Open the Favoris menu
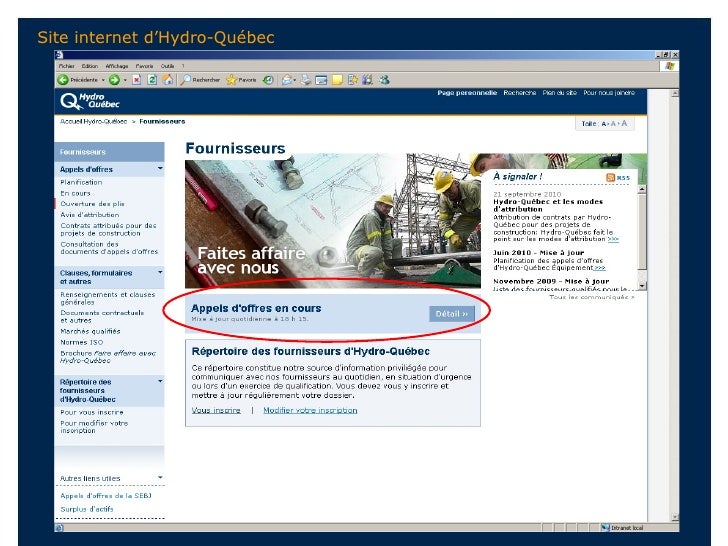 coord(144,66)
